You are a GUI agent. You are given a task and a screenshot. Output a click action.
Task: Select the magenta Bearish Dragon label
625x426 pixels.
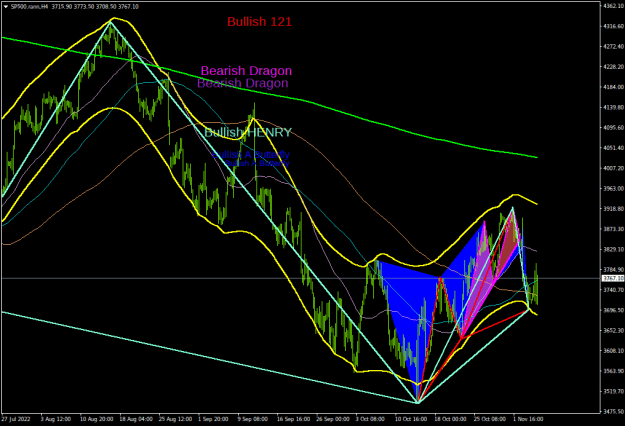[x=246, y=71]
